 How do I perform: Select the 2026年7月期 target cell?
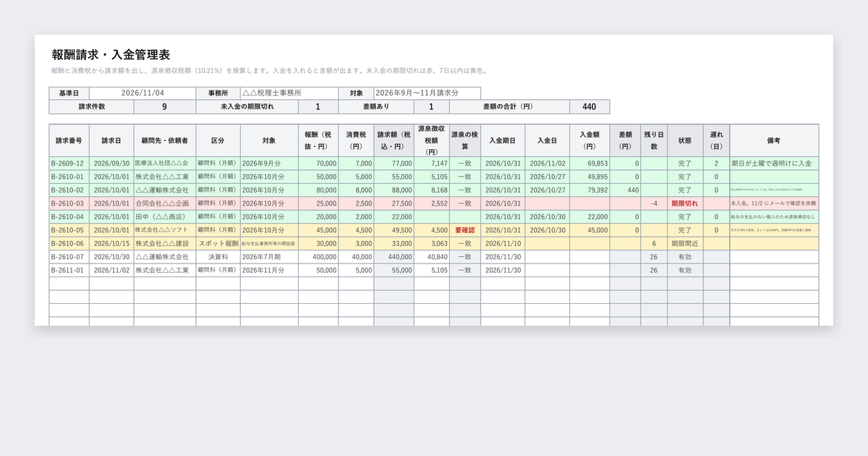pos(269,257)
